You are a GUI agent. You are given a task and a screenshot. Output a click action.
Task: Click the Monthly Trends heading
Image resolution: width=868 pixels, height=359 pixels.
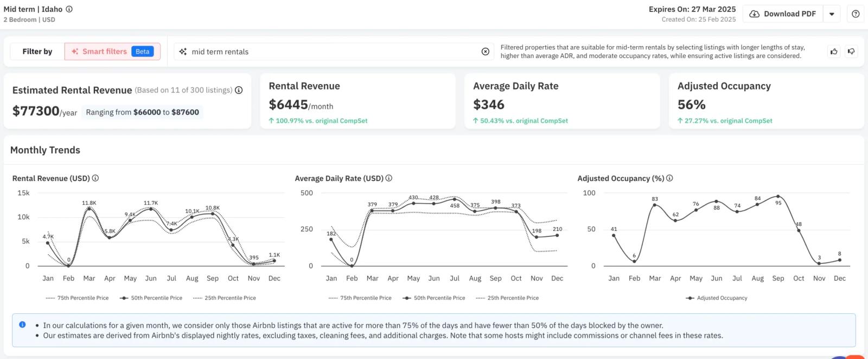45,150
